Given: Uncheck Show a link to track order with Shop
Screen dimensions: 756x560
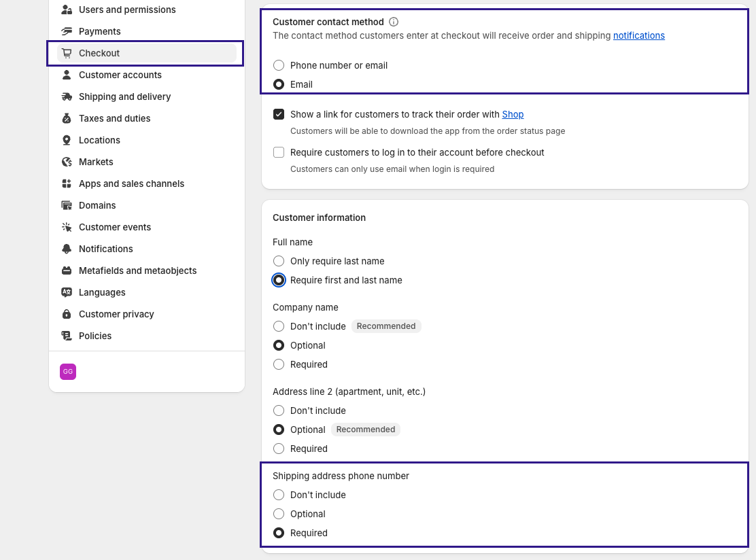Looking at the screenshot, I should [279, 114].
